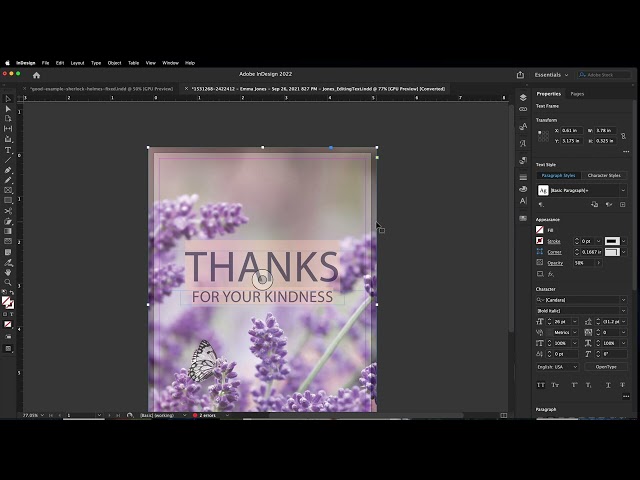
Task: Select Paragraph Styles button
Action: pyautogui.click(x=558, y=176)
